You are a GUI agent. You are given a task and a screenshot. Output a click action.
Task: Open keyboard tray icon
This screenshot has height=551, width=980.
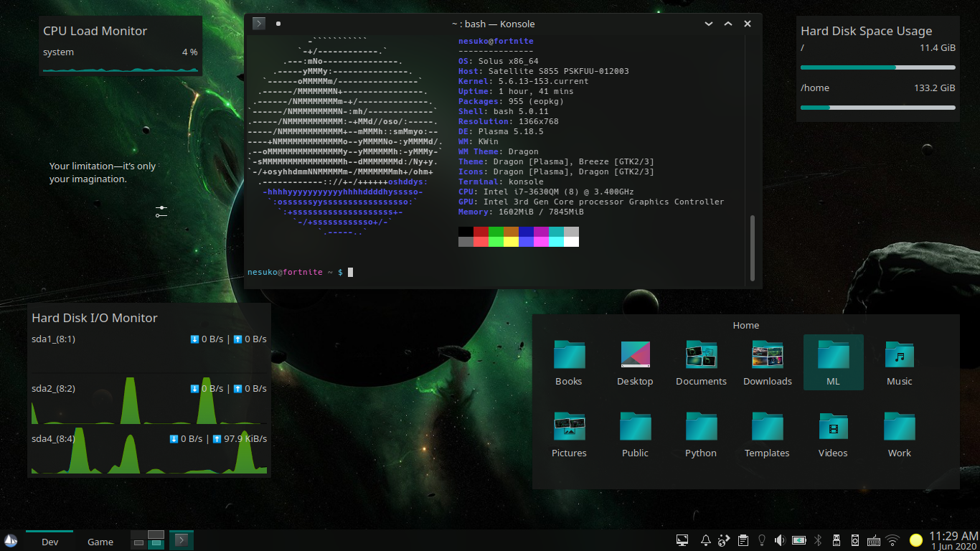click(x=874, y=540)
